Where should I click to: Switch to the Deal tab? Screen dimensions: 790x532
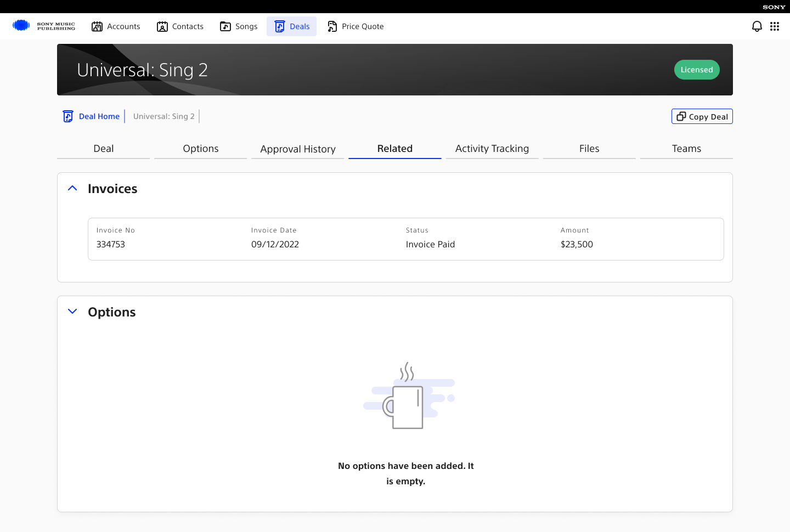(x=104, y=149)
